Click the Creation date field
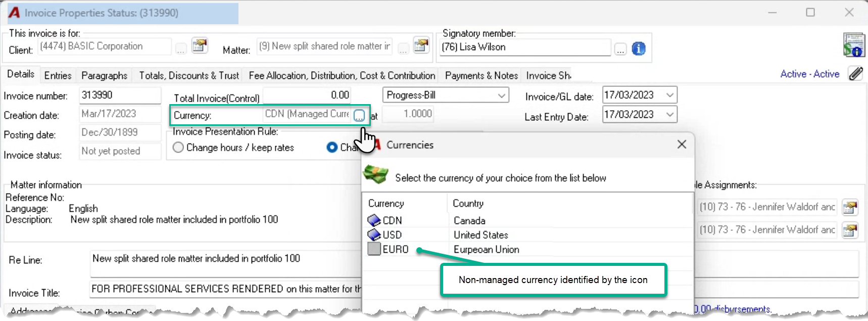 coord(120,114)
